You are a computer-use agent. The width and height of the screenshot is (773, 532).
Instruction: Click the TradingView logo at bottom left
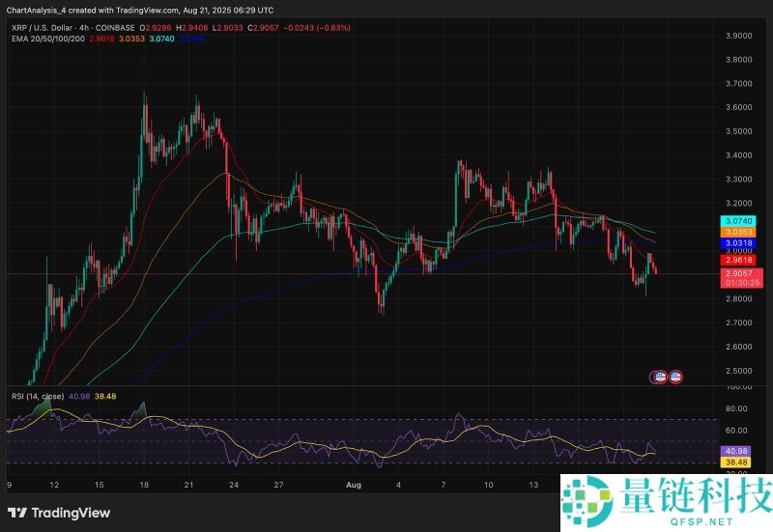(59, 513)
